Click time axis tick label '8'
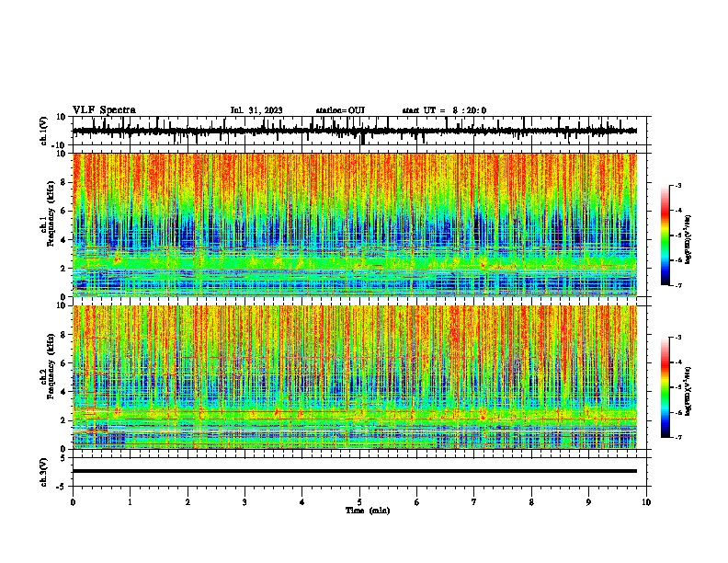Screen dimensions: 728x563 pos(531,502)
